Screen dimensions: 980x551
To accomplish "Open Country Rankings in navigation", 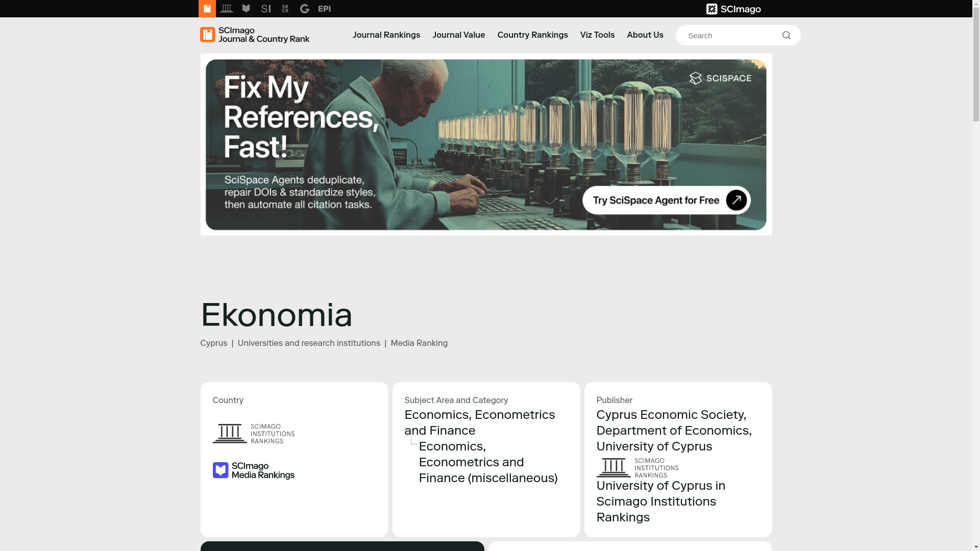I will point(532,35).
